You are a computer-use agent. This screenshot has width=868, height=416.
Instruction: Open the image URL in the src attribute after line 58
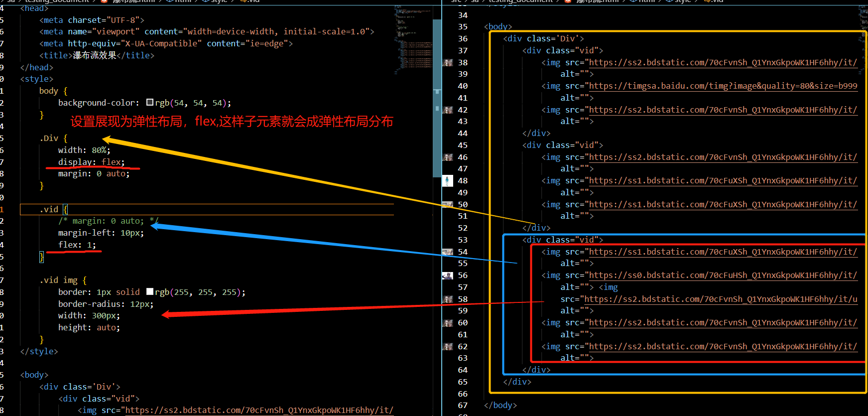click(721, 299)
